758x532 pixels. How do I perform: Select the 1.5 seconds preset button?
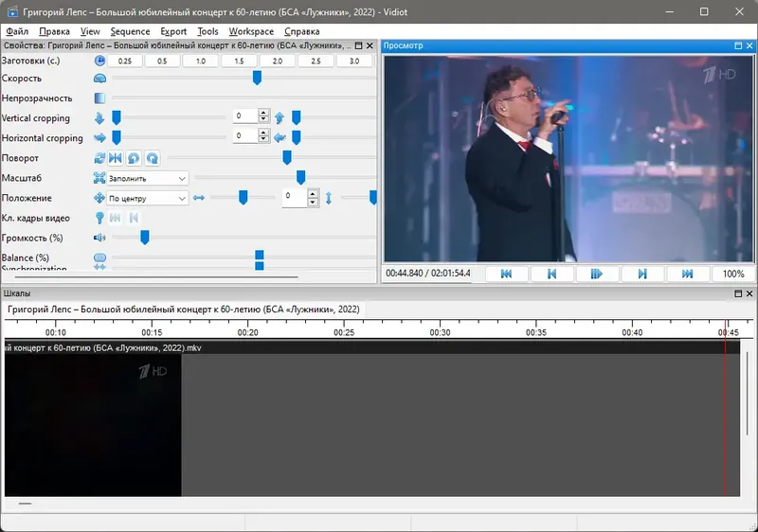point(239,61)
